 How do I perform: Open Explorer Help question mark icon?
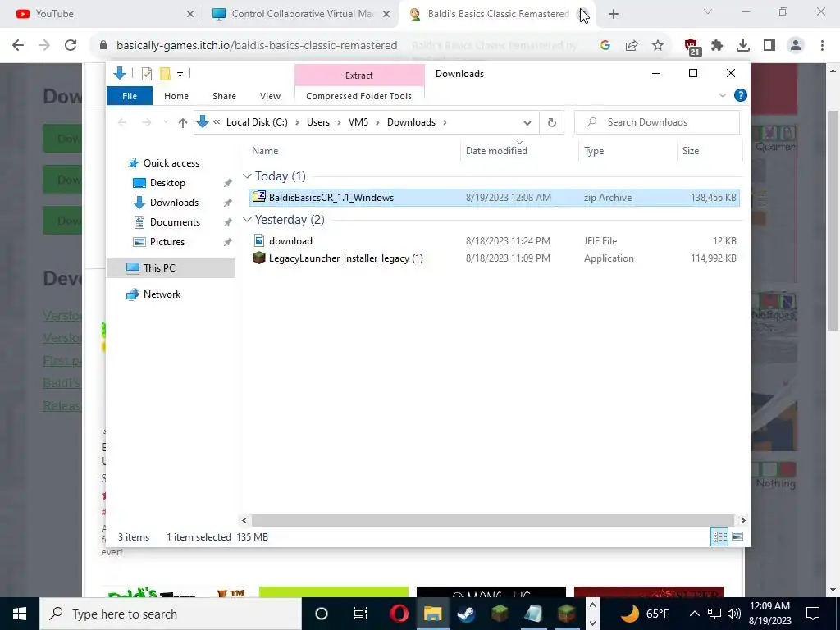[741, 95]
